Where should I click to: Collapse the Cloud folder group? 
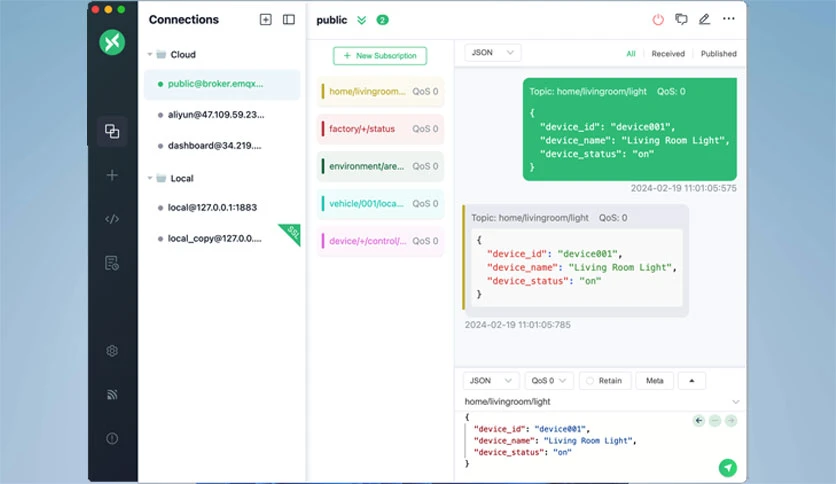click(x=150, y=54)
